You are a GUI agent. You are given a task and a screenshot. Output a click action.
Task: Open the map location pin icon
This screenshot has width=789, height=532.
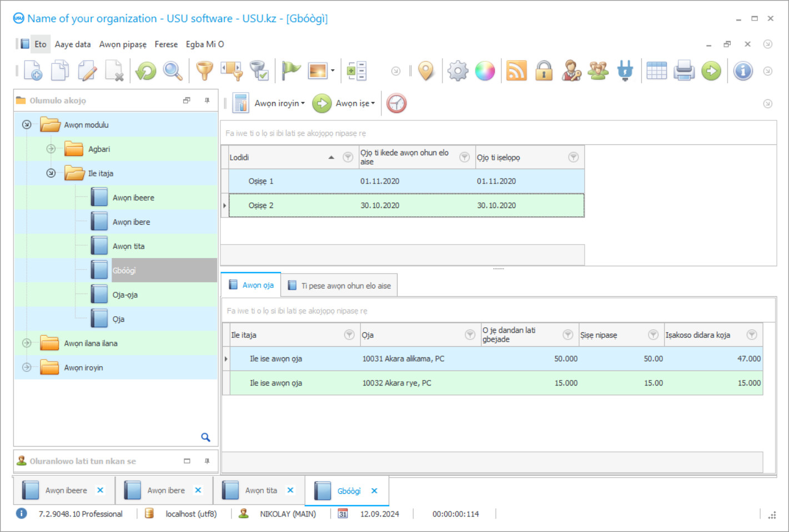[x=426, y=71]
